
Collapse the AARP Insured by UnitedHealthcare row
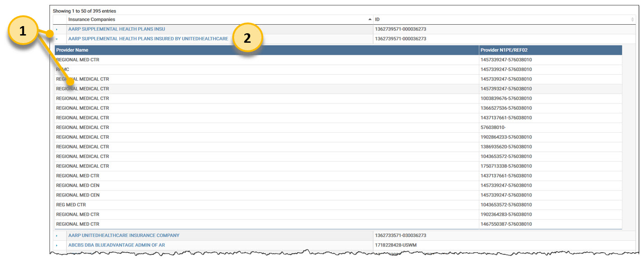pyautogui.click(x=57, y=39)
